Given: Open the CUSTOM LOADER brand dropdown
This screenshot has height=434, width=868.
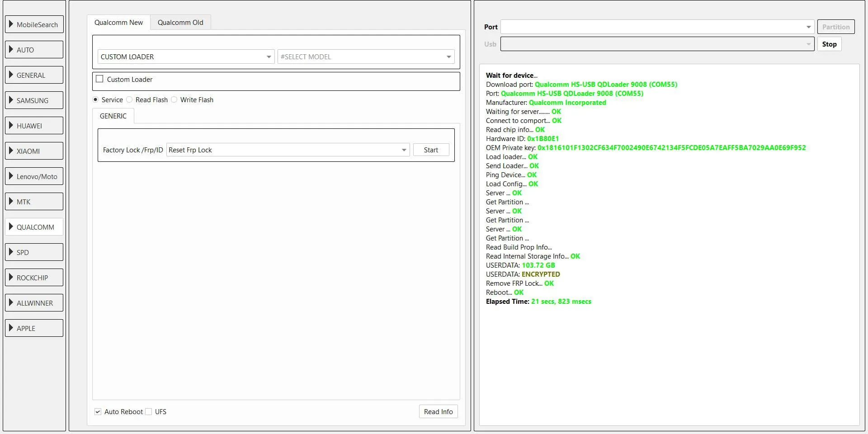Looking at the screenshot, I should point(185,57).
